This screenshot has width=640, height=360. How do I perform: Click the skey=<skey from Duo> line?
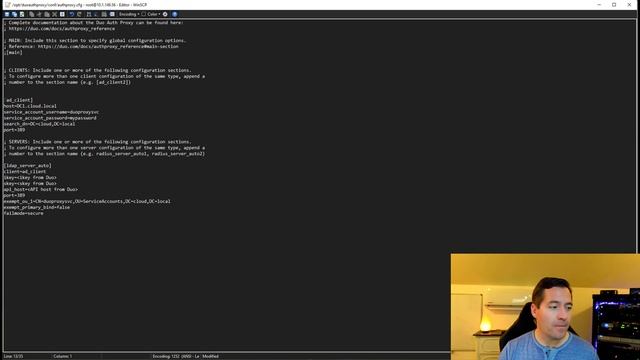click(30, 183)
